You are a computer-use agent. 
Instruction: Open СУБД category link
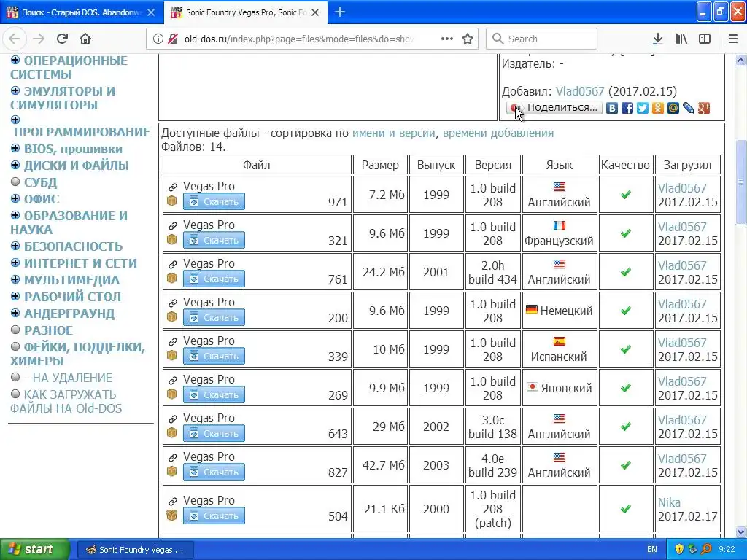click(41, 182)
